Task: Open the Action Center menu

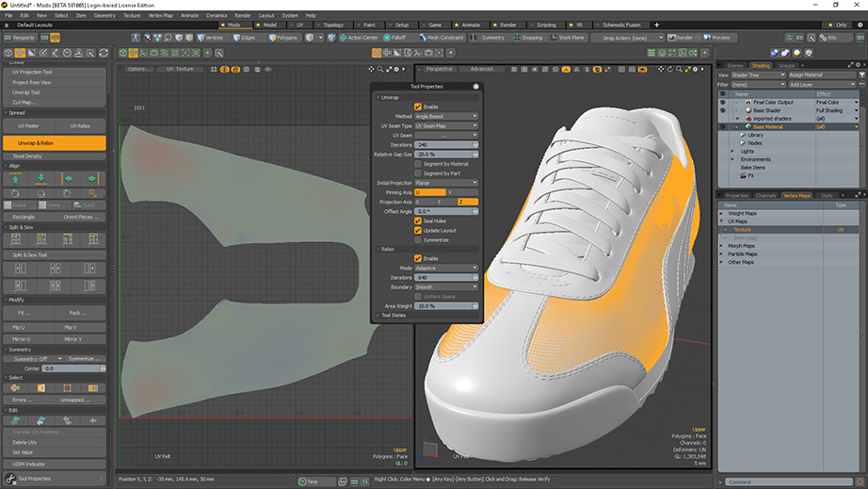Action: 359,38
